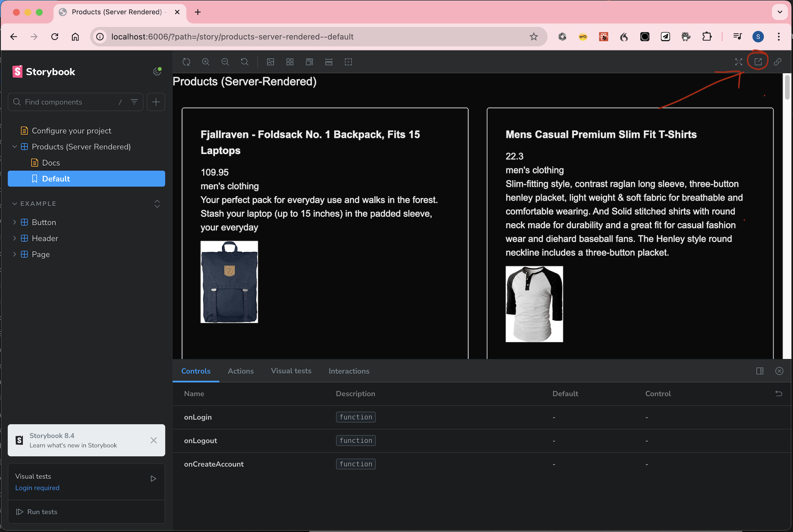The image size is (793, 532).
Task: Click the Mens Casual T-Shirt product image
Action: pyautogui.click(x=534, y=304)
